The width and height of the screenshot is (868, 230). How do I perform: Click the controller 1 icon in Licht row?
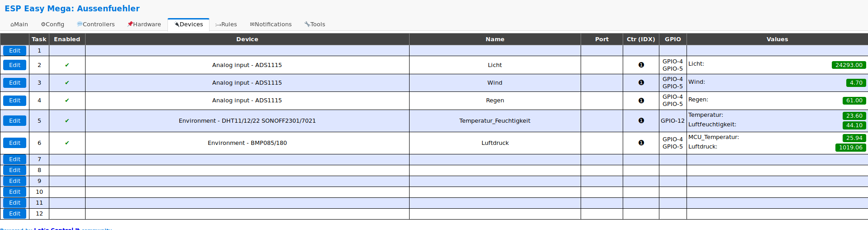641,65
